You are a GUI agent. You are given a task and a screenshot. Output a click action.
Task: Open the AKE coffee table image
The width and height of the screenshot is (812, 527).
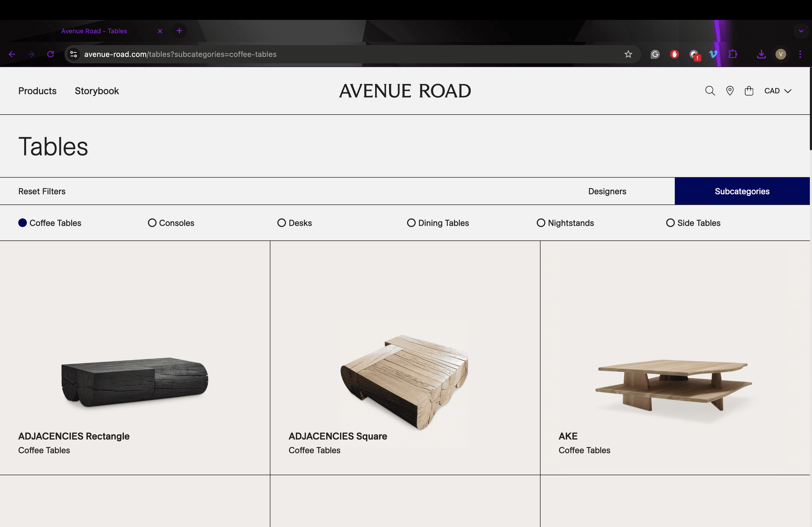674,385
